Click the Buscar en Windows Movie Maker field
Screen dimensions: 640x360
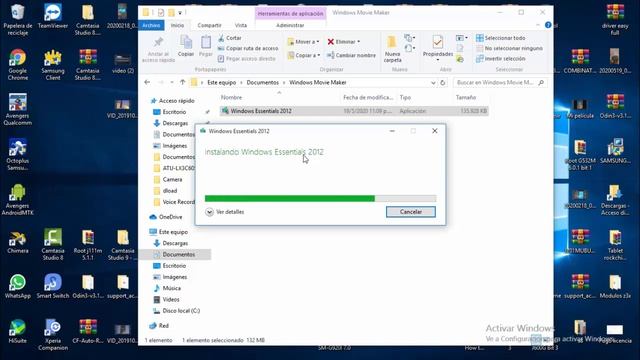pos(500,82)
